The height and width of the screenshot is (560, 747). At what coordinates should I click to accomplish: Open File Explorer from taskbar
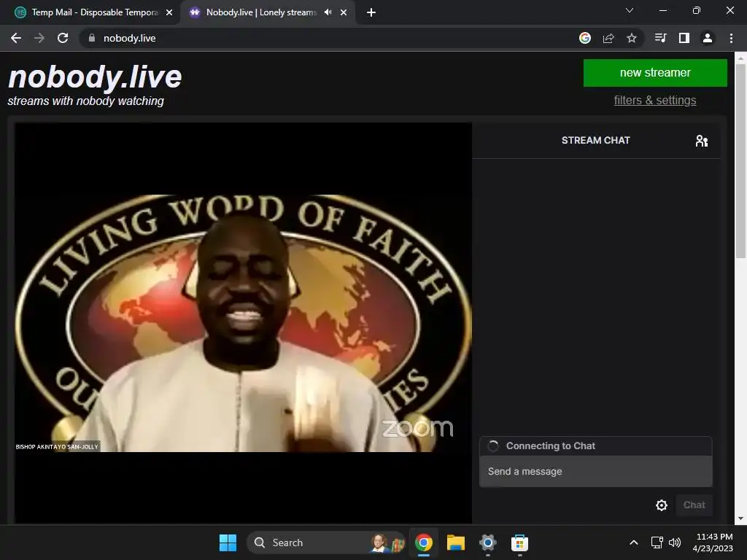pyautogui.click(x=455, y=542)
